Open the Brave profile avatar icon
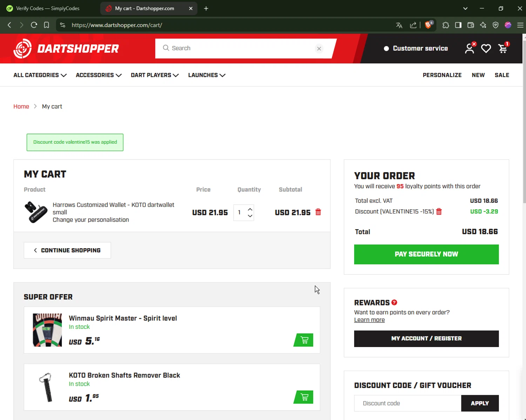The width and height of the screenshot is (526, 420). (x=508, y=25)
